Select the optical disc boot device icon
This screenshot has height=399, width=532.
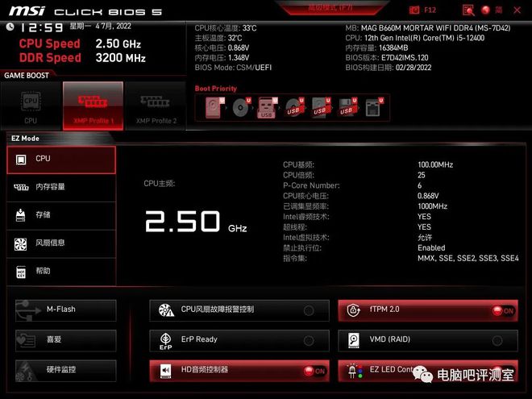[241, 107]
